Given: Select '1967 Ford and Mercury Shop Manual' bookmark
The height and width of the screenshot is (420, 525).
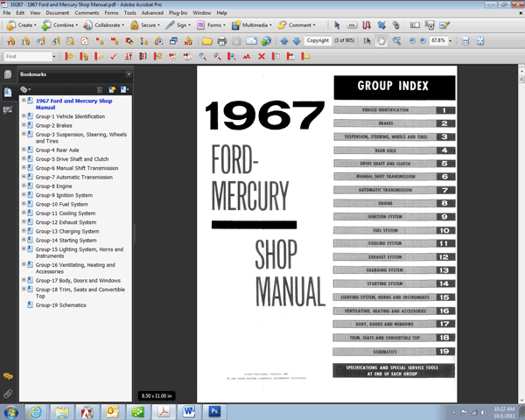Looking at the screenshot, I should coord(74,104).
